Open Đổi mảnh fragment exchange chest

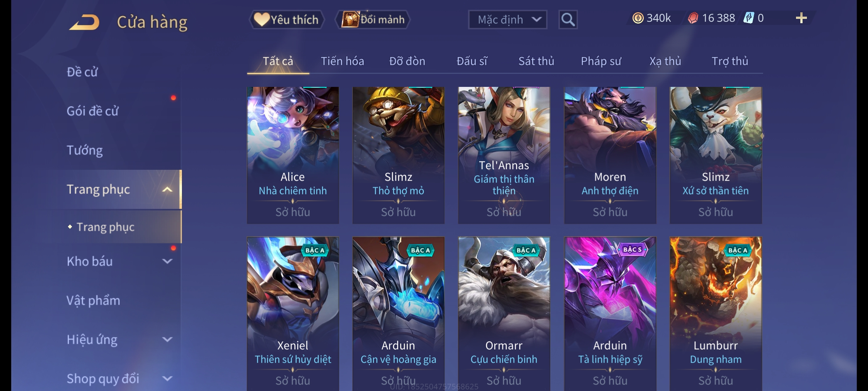(373, 20)
